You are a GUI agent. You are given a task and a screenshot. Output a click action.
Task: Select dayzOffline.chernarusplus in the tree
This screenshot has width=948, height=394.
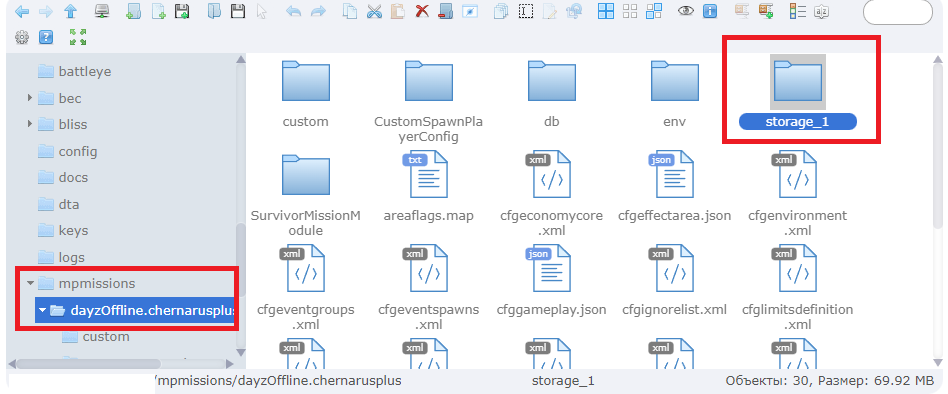(x=135, y=310)
